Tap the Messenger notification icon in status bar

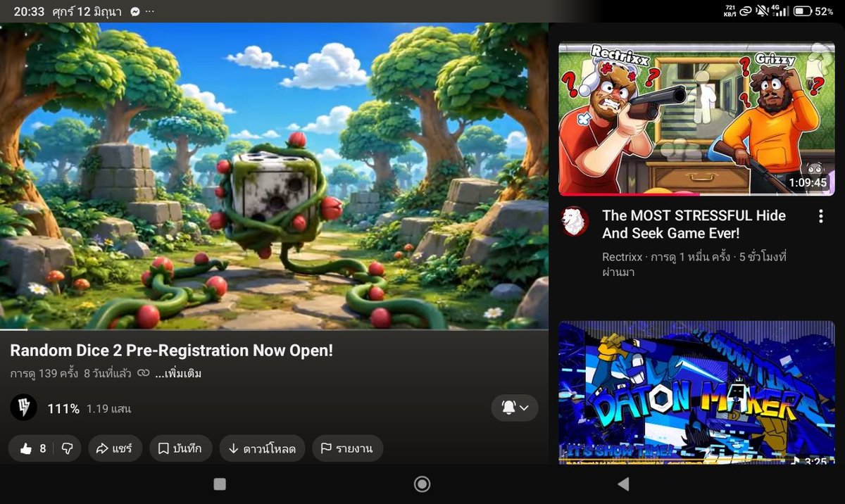click(x=135, y=11)
